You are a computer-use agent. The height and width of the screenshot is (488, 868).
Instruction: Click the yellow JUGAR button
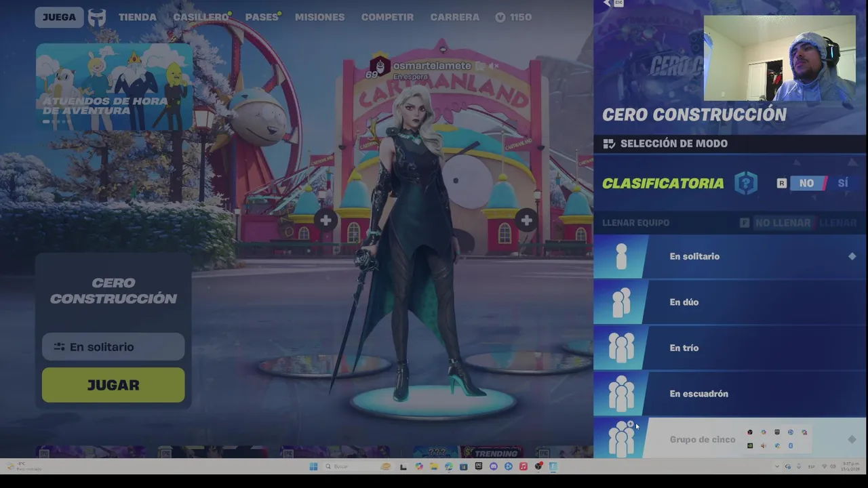113,385
